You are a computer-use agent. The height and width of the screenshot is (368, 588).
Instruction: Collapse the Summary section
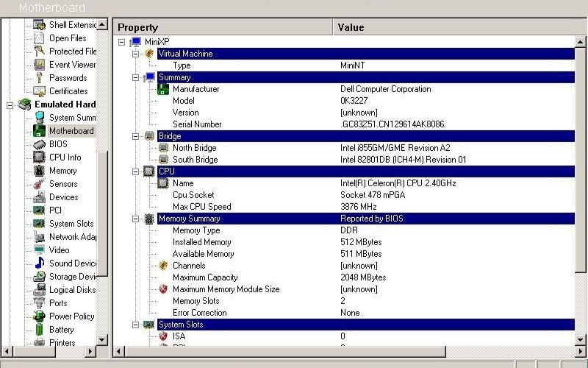click(136, 77)
